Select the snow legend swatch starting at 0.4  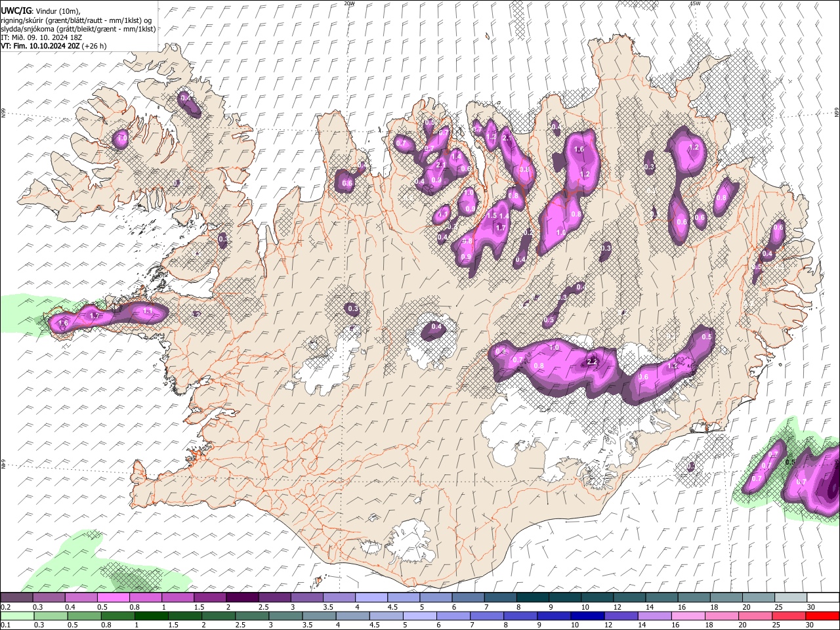click(81, 597)
